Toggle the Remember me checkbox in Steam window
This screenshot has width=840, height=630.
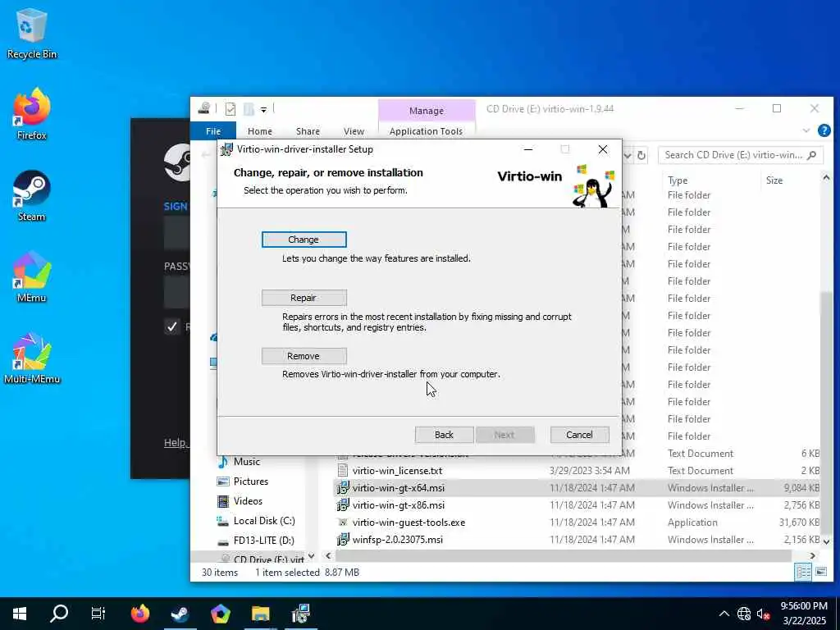point(172,326)
